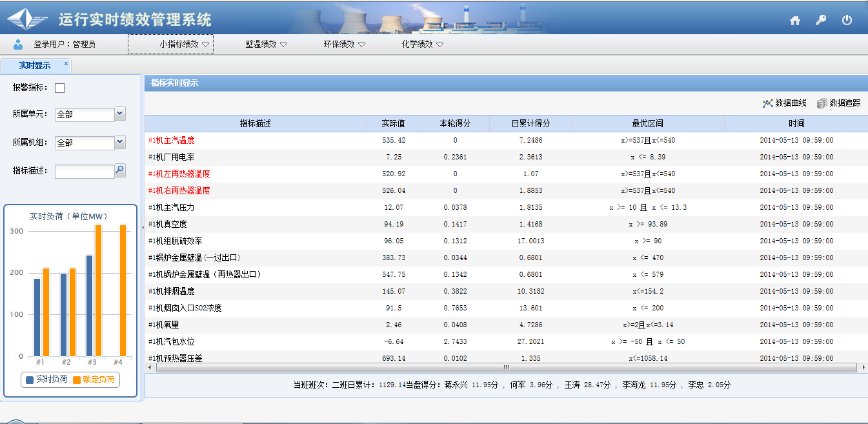868x424 pixels.
Task: Toggle 实时负荷 legend series
Action: [x=46, y=380]
